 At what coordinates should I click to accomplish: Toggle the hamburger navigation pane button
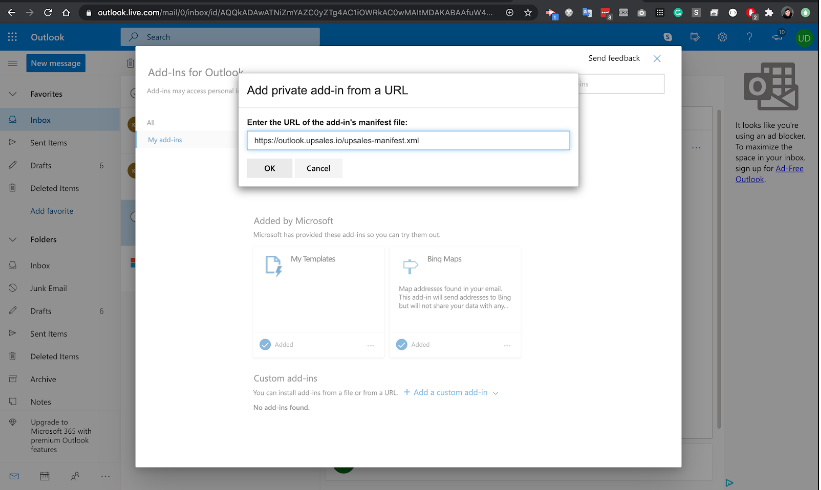pos(12,63)
